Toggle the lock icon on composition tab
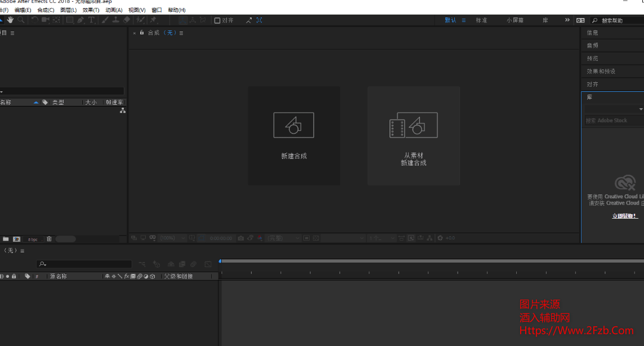This screenshot has width=644, height=346. click(142, 33)
